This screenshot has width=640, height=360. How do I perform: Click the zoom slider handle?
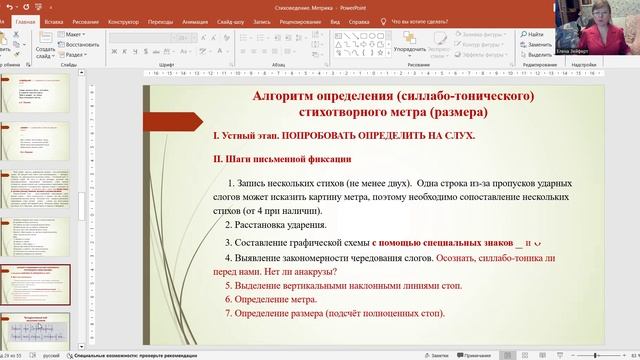[595, 356]
